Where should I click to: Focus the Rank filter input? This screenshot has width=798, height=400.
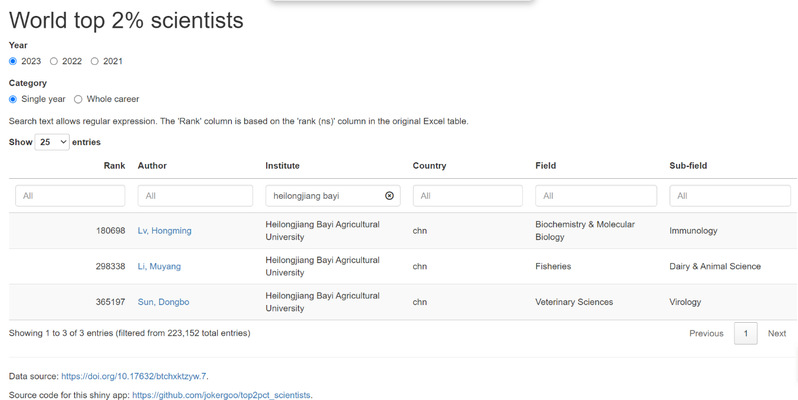(70, 196)
